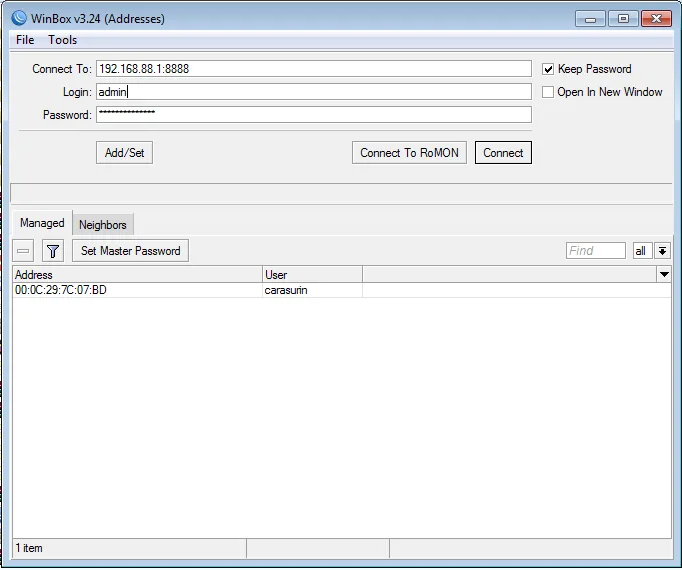682x570 pixels.
Task: Maximize the WinBox window
Action: (622, 18)
